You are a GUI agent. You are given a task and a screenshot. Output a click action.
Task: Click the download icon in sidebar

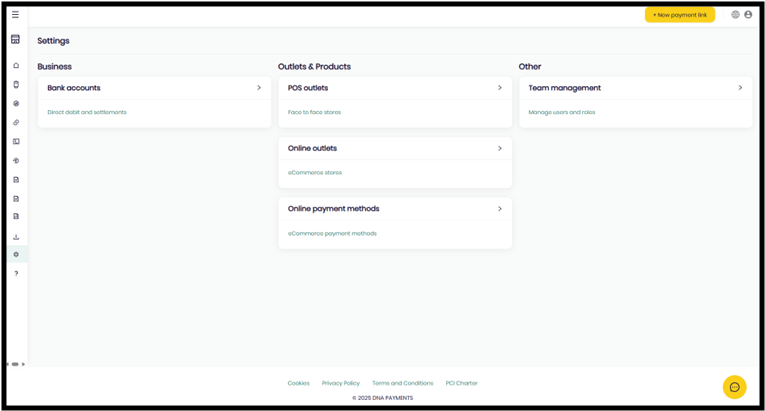click(x=16, y=237)
